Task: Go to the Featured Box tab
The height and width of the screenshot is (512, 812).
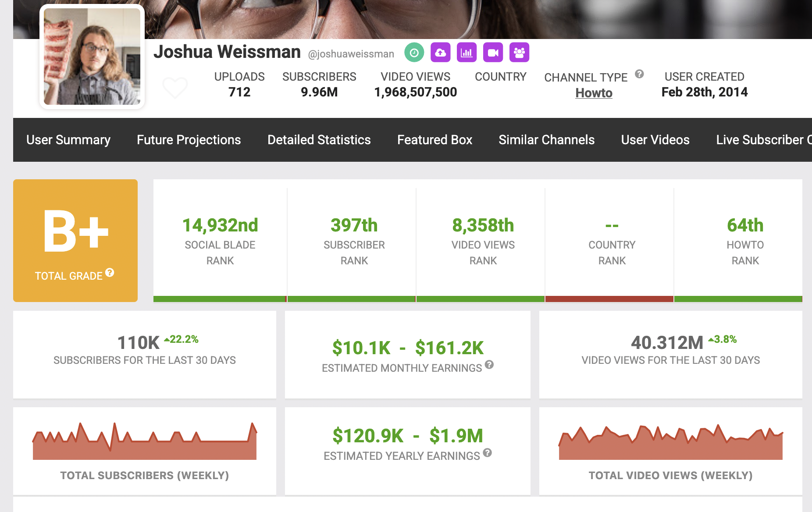Action: coord(435,140)
